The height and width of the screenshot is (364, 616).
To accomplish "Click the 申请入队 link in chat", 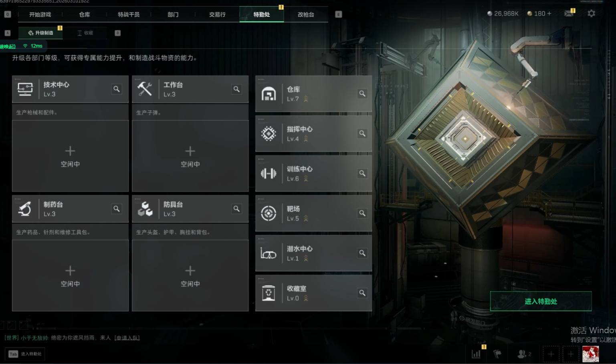I will pos(127,338).
